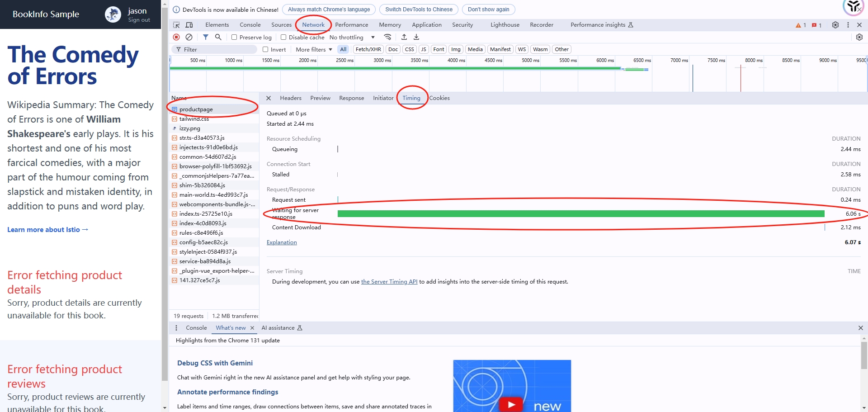Screen dimensions: 868x412
Task: Close the DevTools panel
Action: click(859, 25)
